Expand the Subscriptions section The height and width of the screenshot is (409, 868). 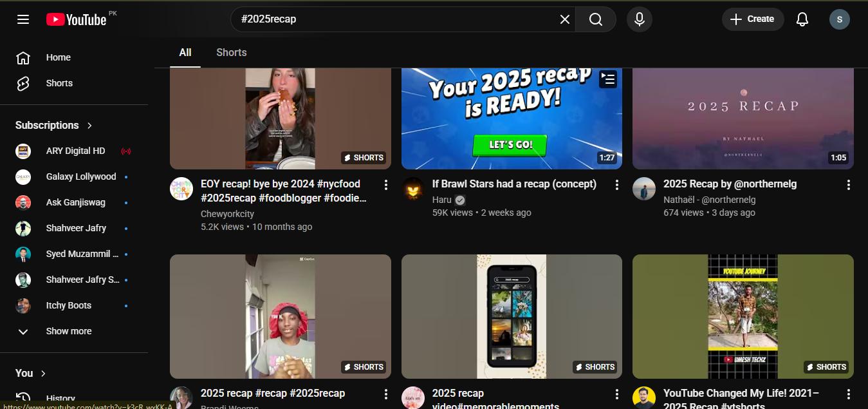[x=89, y=125]
